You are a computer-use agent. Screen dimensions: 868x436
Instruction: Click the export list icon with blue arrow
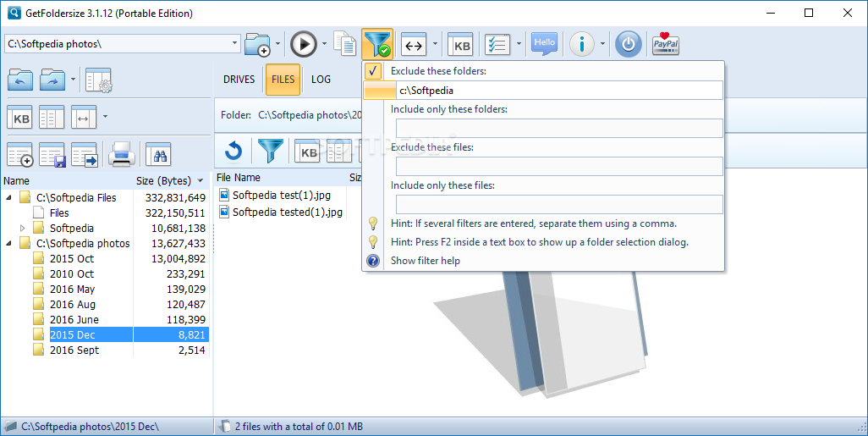(x=85, y=155)
